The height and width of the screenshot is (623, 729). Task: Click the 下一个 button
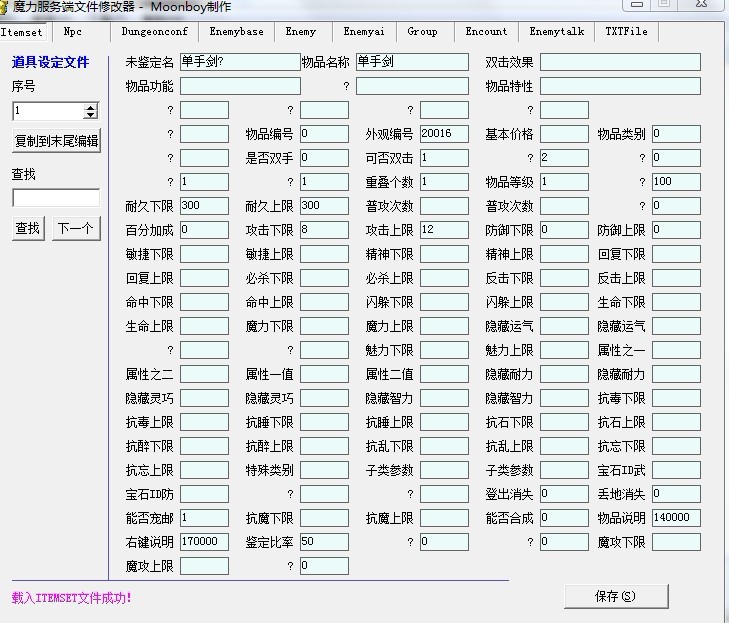tap(75, 228)
